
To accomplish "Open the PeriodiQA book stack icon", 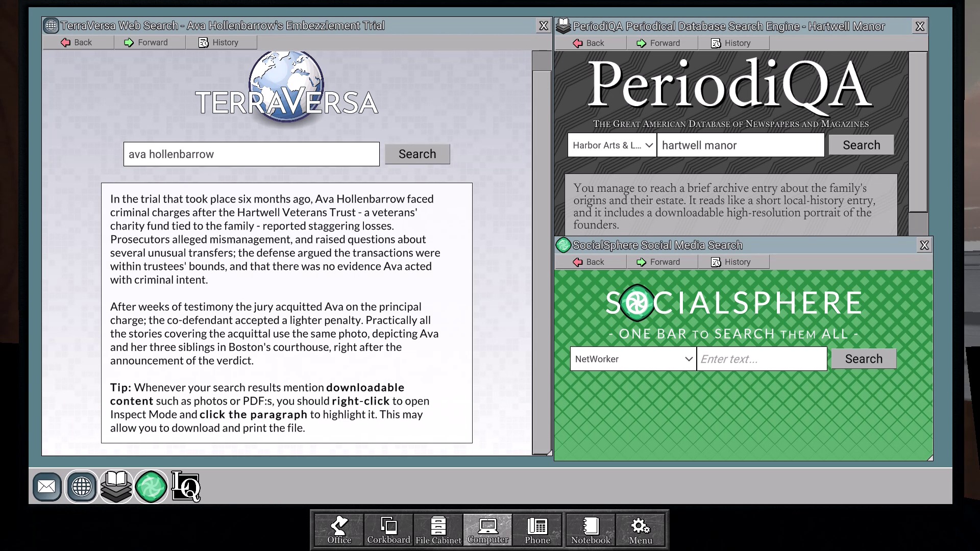I will [x=116, y=487].
